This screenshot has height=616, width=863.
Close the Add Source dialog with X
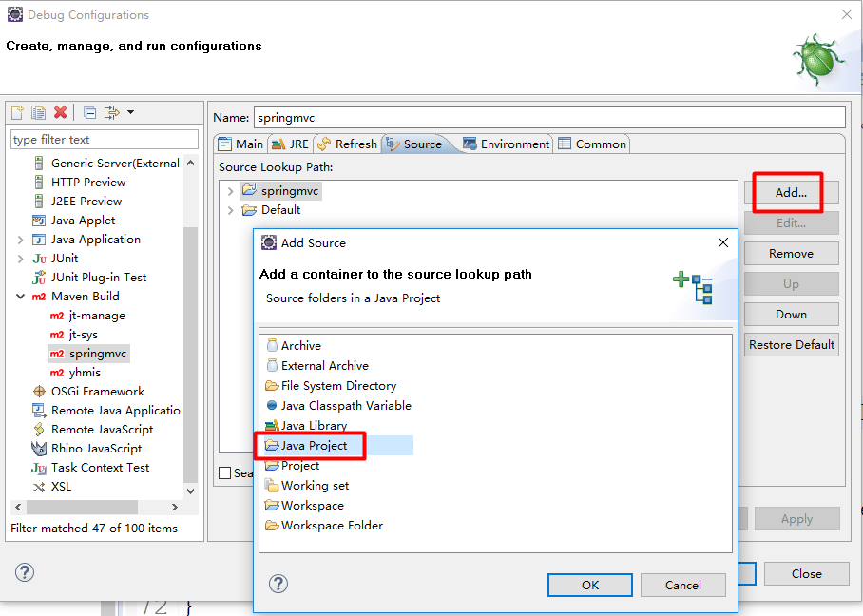click(723, 242)
